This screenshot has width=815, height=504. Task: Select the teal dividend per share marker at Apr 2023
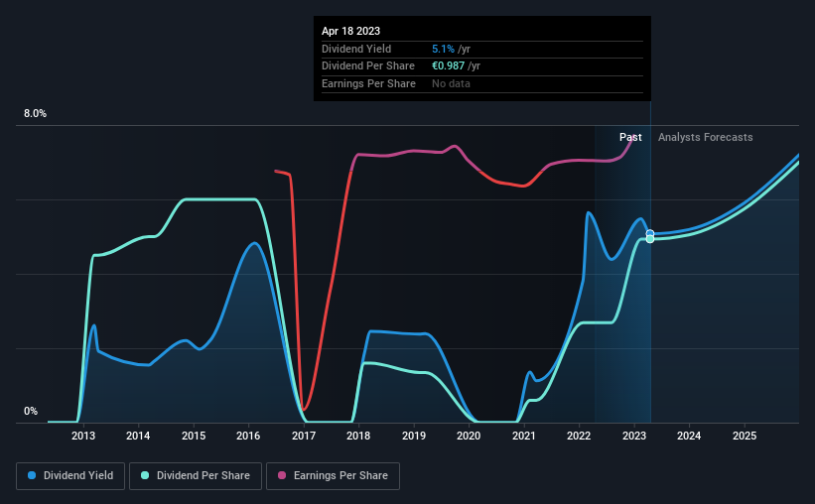[649, 239]
